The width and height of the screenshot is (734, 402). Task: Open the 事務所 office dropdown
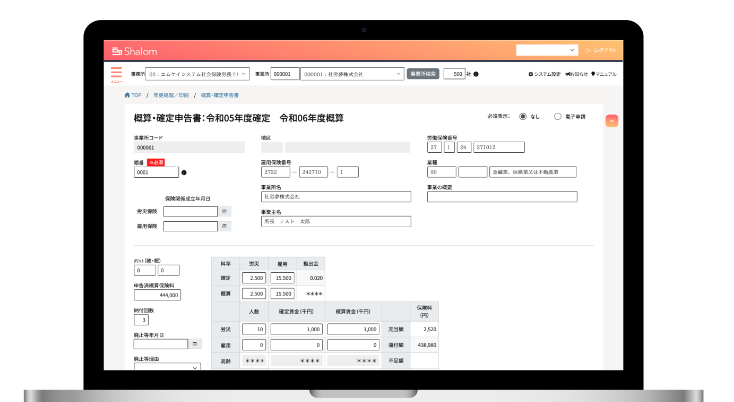point(197,74)
